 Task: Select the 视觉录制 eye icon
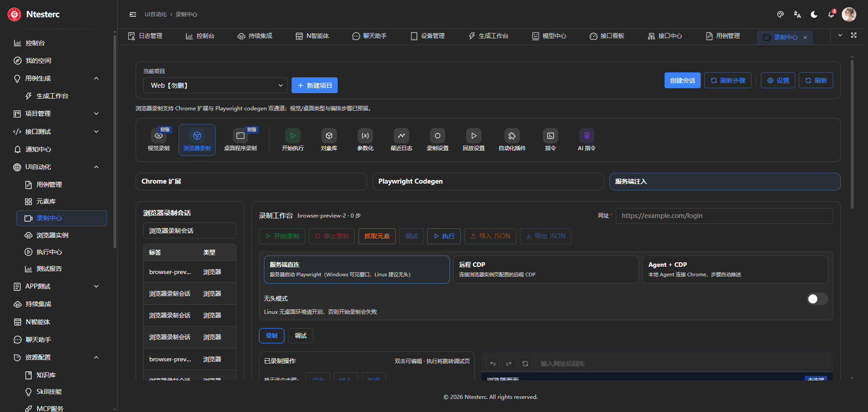159,136
